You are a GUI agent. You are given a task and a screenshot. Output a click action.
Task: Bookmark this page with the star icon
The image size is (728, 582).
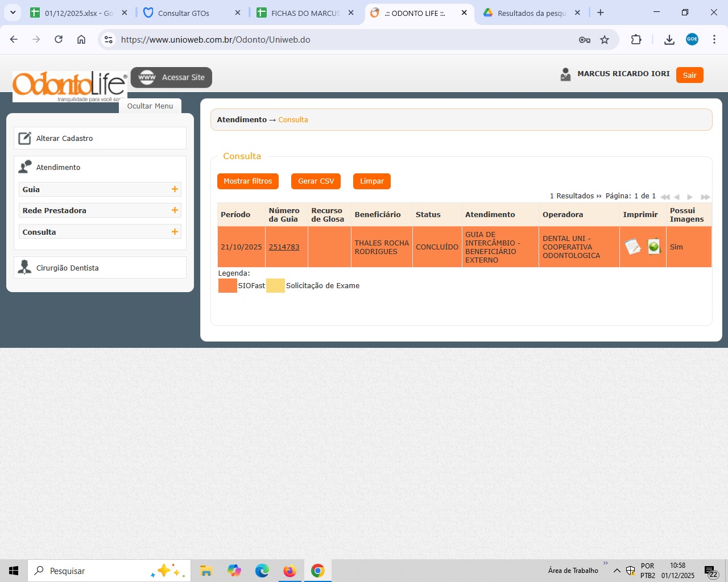click(x=605, y=40)
